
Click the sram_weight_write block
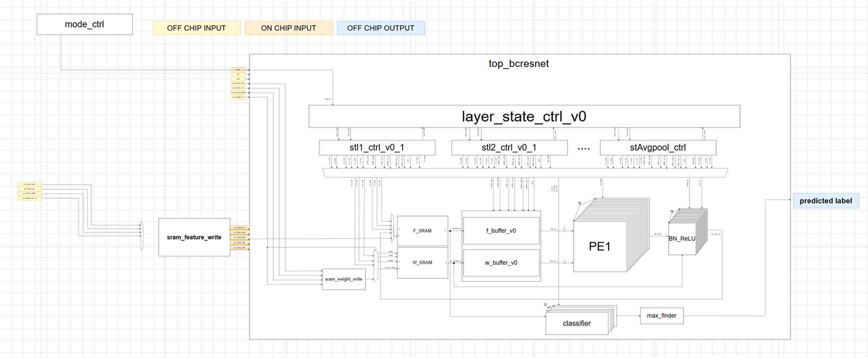pos(344,279)
